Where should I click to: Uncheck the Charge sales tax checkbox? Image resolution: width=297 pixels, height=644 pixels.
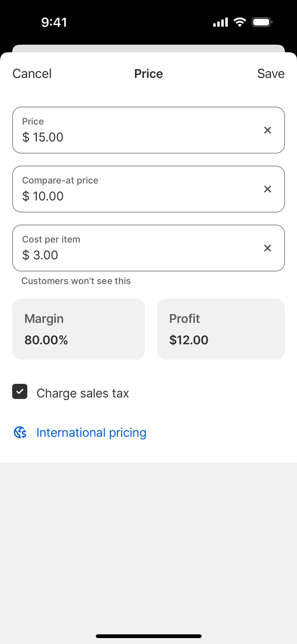(20, 391)
